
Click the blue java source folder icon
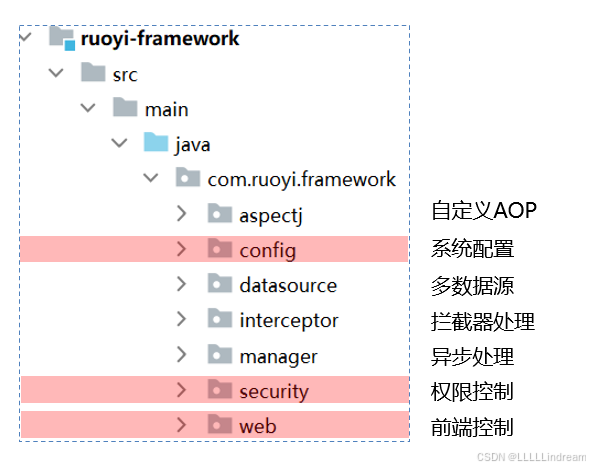pos(156,142)
